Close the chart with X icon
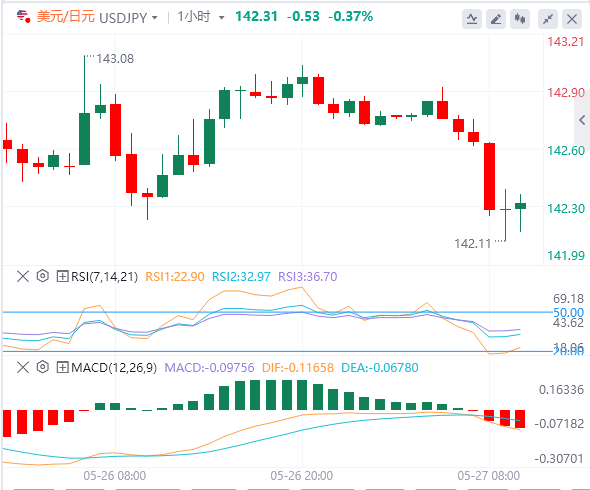Viewport: 590px width, 490px height. [572, 18]
